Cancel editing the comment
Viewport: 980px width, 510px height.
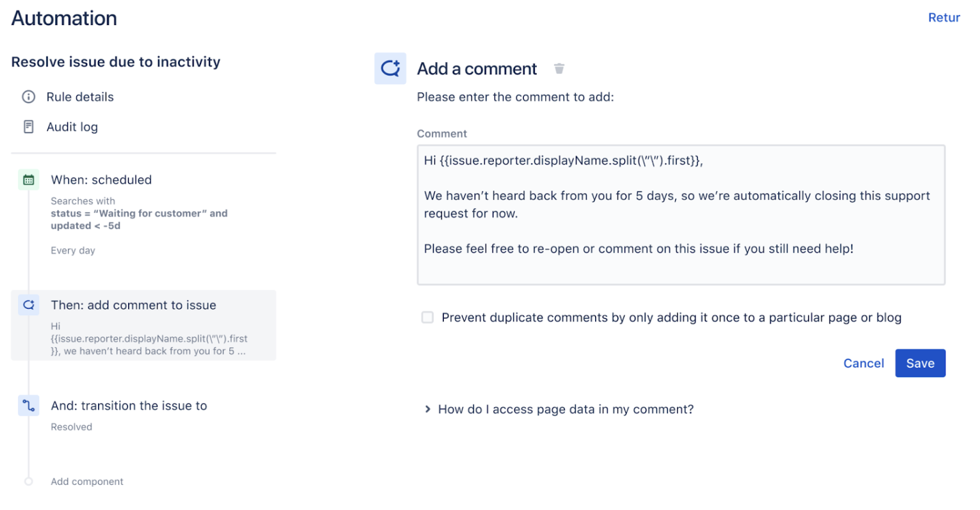(863, 363)
